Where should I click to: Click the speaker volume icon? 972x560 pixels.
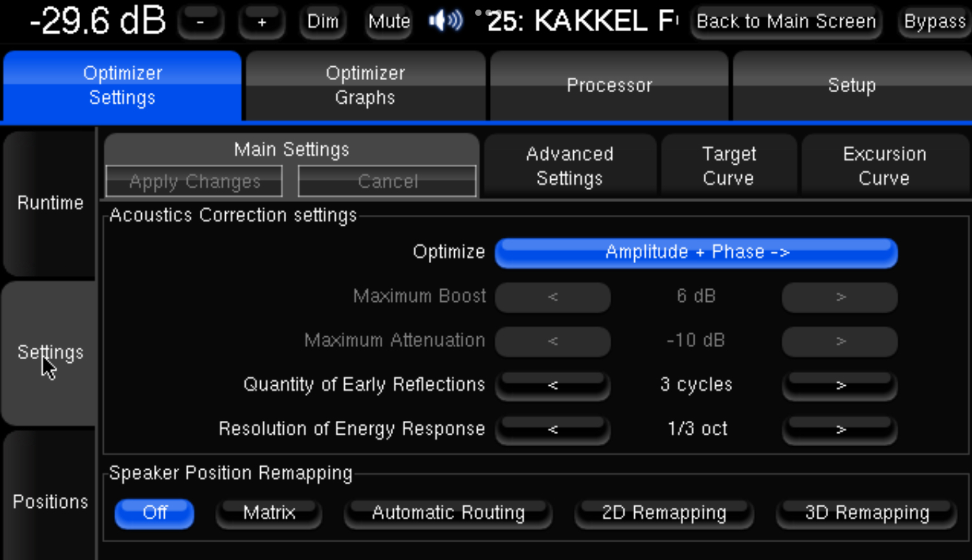tap(445, 22)
